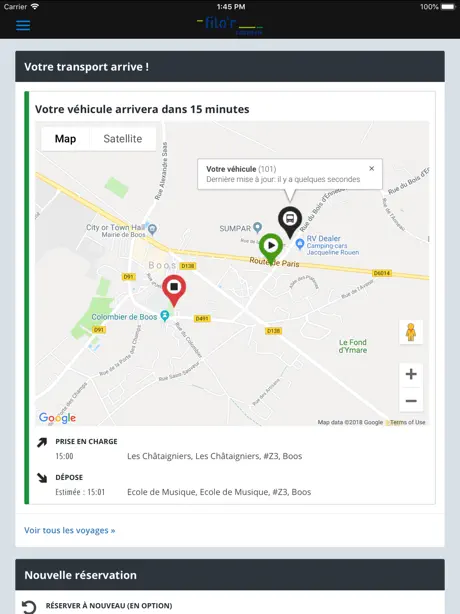This screenshot has height=614, width=460.
Task: Select the green pickup play marker
Action: [x=271, y=249]
